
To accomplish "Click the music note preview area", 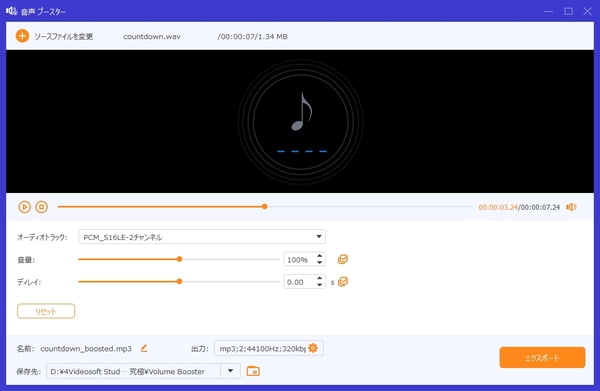I will (x=301, y=122).
